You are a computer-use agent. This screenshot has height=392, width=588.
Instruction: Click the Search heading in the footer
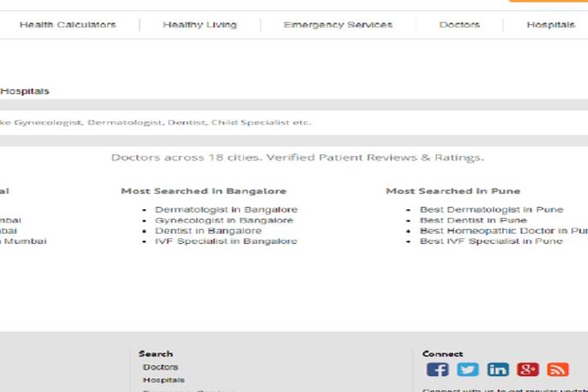click(156, 354)
